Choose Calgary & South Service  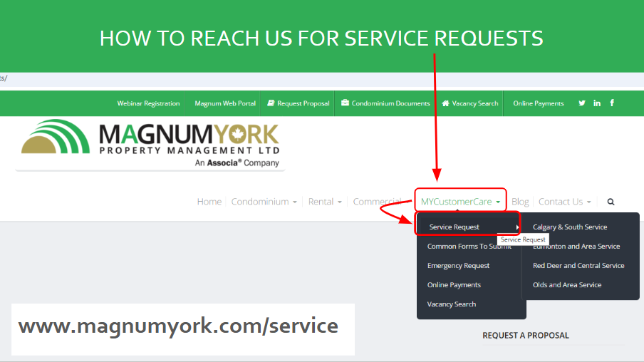(x=570, y=227)
